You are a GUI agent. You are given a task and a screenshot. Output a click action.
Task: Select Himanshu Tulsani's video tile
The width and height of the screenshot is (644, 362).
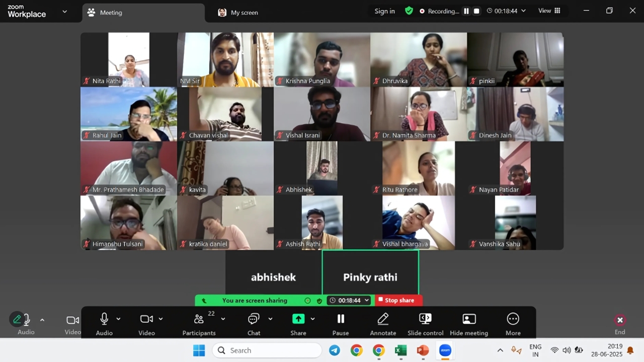[129, 223]
